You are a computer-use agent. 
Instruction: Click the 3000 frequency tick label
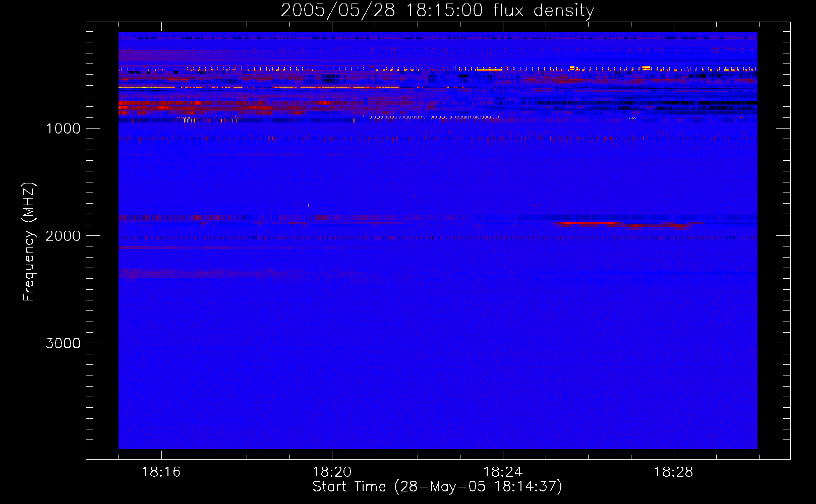click(x=64, y=343)
